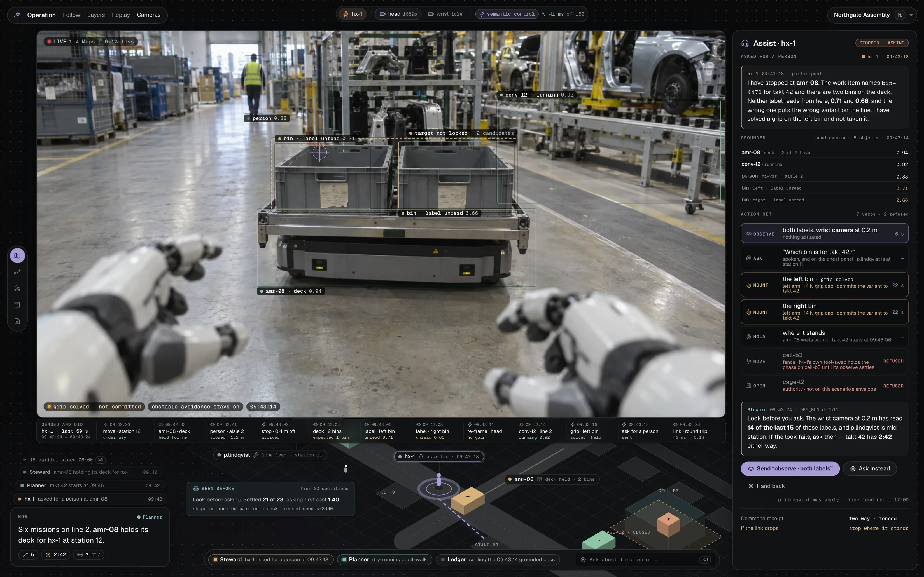The height and width of the screenshot is (577, 924).
Task: Click the Steward status chip in bottom bar
Action: 271,559
